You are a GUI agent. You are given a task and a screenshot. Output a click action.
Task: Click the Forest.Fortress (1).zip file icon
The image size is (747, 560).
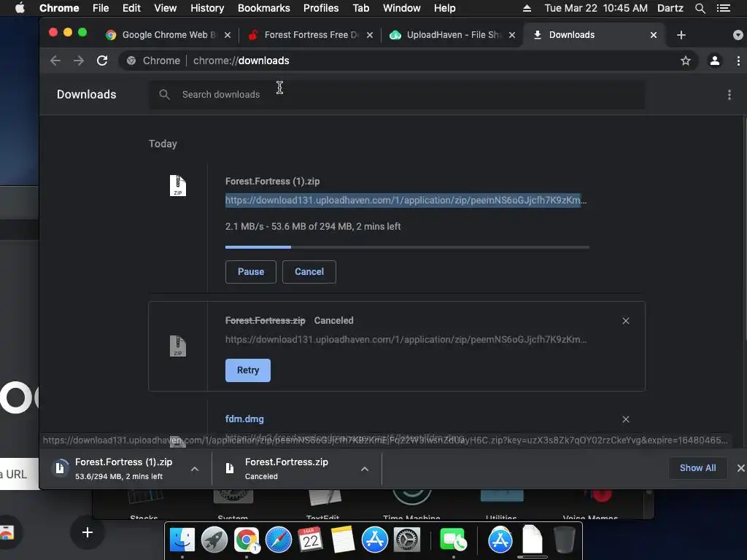click(x=178, y=185)
